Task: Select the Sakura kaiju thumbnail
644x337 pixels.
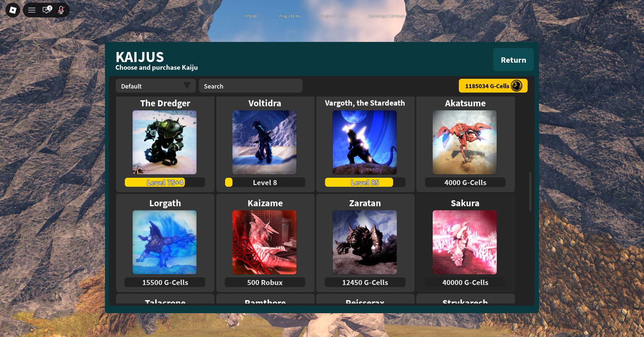Action: [x=465, y=242]
